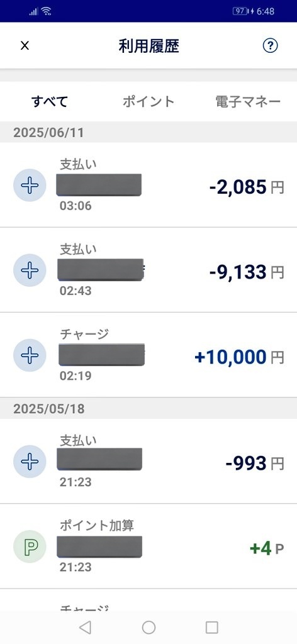
Task: Switch to the ポイント tab
Action: point(148,101)
